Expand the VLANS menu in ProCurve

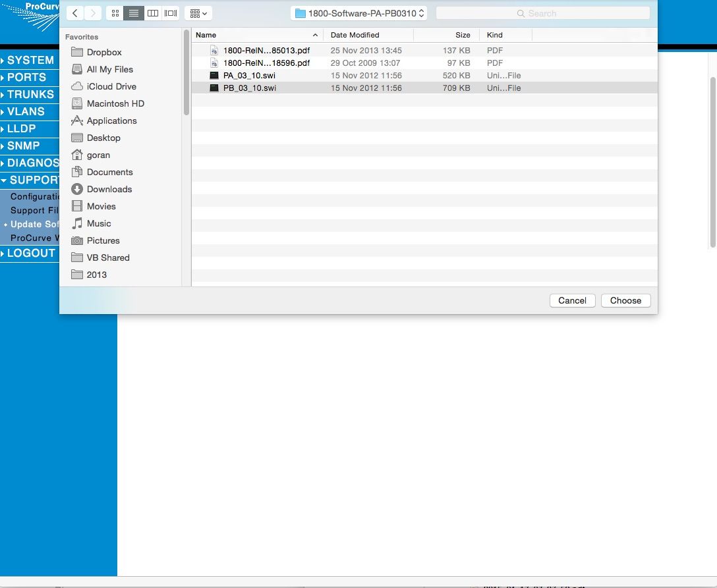coord(30,111)
